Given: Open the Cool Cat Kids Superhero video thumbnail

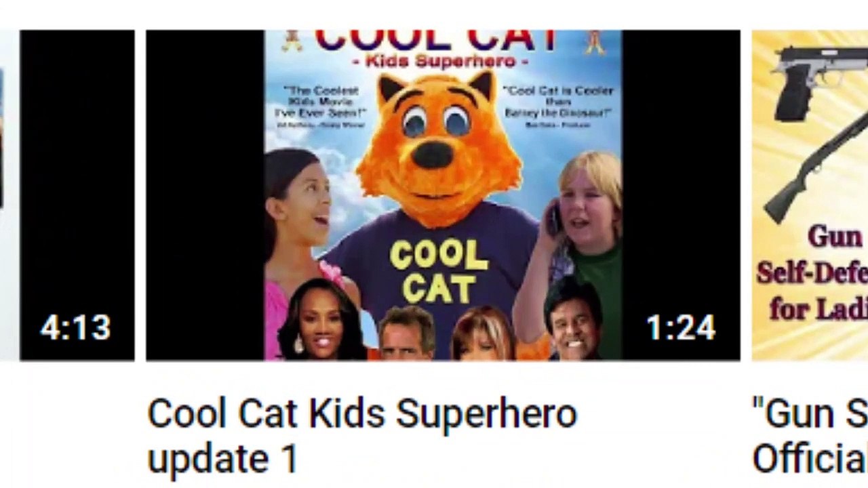Looking at the screenshot, I should [443, 195].
